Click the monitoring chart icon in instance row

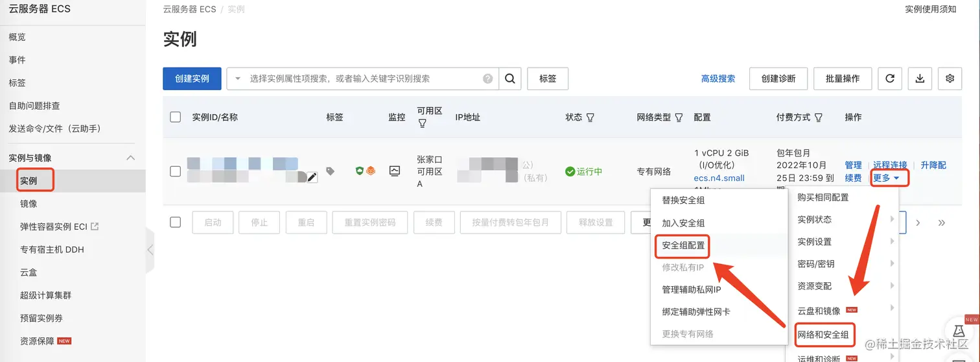(x=395, y=171)
